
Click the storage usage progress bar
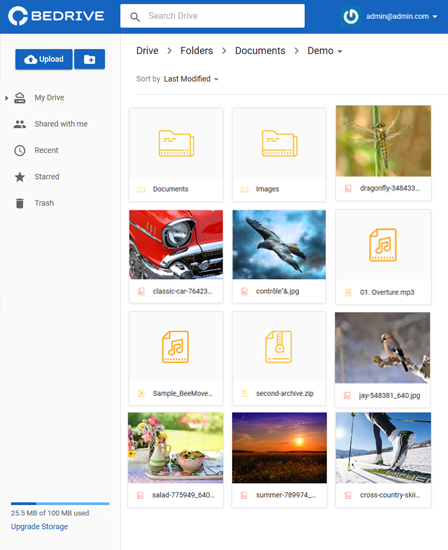60,503
